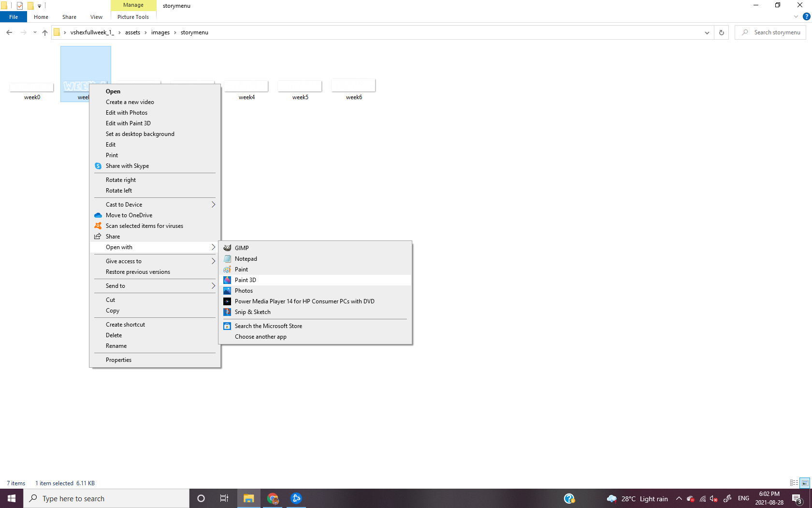812x508 pixels.
Task: Open the file in Photos
Action: [244, 290]
